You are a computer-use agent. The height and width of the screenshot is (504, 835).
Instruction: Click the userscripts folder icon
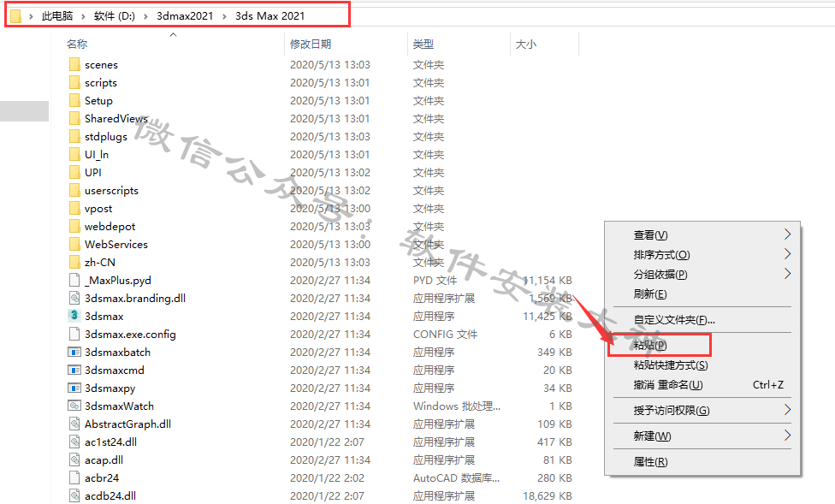click(74, 190)
